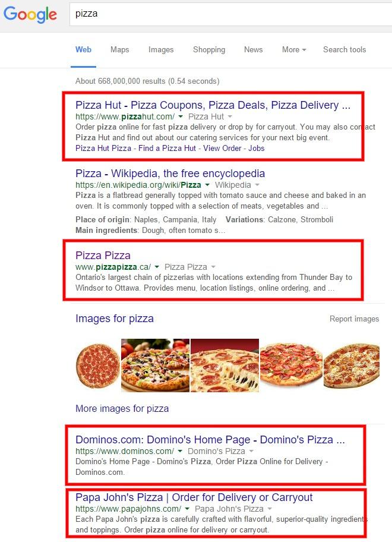
Task: Click Report images
Action: pos(354,319)
